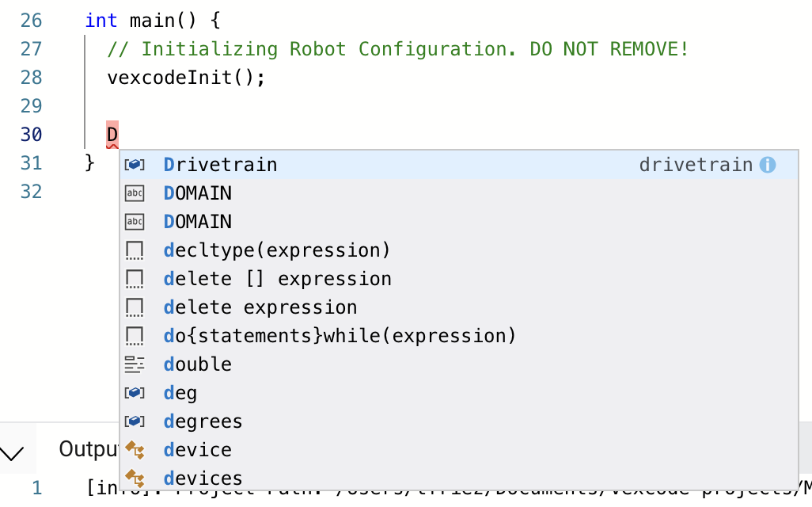This screenshot has width=812, height=507.
Task: Open the Output panel tab
Action: point(89,449)
